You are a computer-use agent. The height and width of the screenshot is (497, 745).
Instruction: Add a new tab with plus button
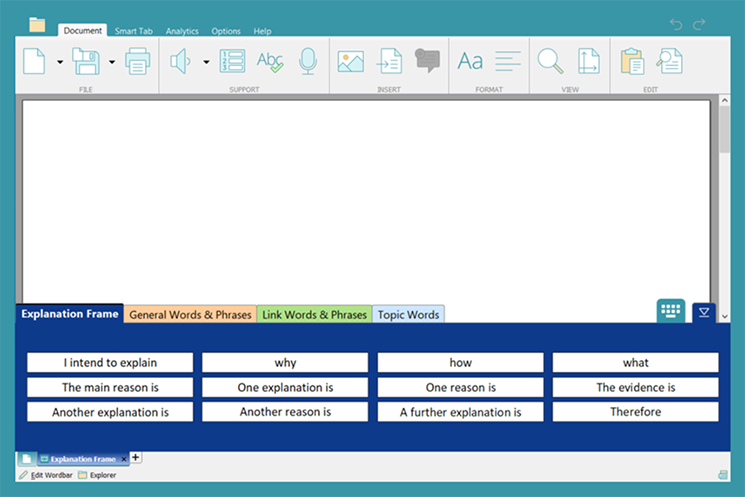click(x=135, y=457)
